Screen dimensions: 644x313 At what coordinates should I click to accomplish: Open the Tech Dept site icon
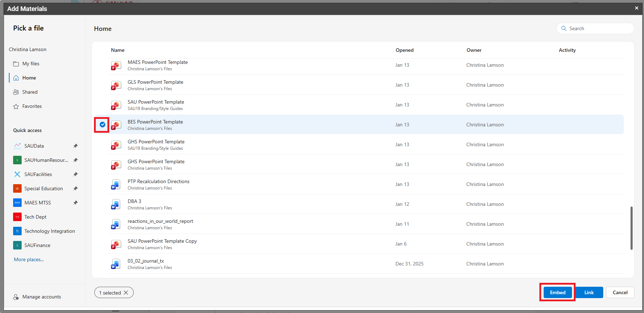pos(17,217)
